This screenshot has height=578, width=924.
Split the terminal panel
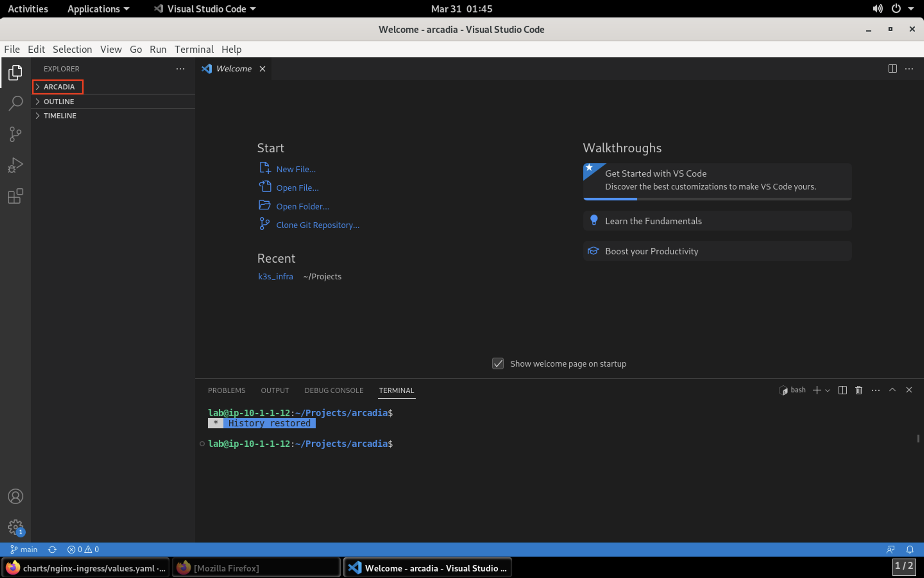point(842,390)
